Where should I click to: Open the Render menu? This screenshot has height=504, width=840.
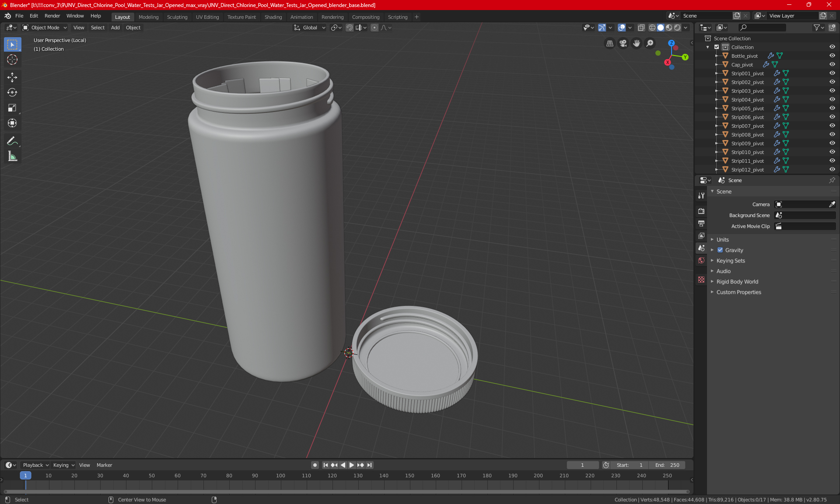point(52,16)
